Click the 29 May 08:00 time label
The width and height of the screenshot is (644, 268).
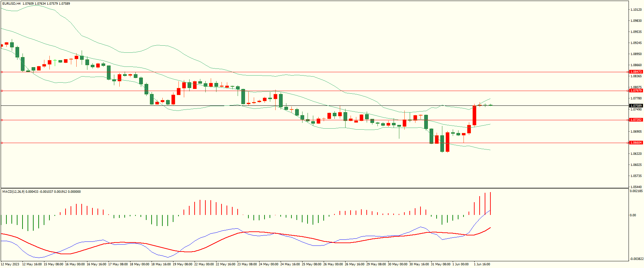click(x=376, y=264)
